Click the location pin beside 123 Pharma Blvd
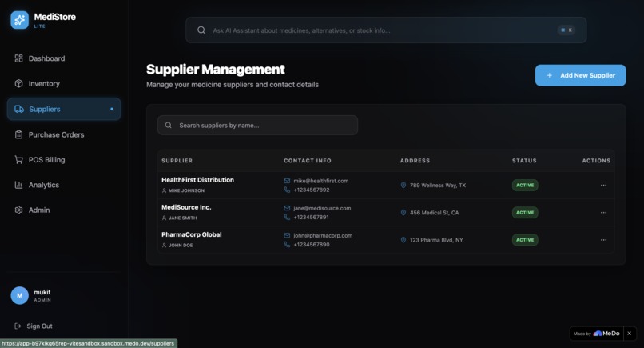 pos(403,240)
